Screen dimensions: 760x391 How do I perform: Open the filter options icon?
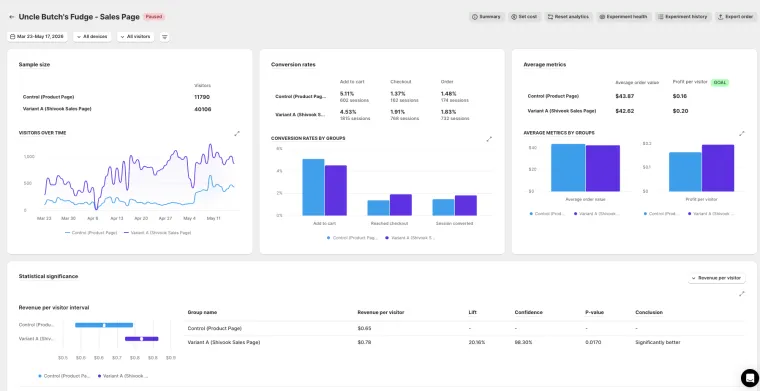(x=165, y=37)
